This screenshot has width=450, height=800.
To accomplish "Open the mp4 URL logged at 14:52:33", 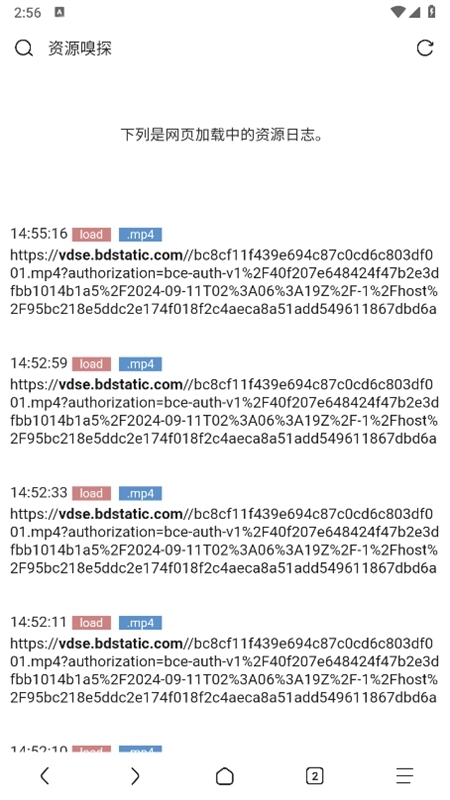I will 224,541.
